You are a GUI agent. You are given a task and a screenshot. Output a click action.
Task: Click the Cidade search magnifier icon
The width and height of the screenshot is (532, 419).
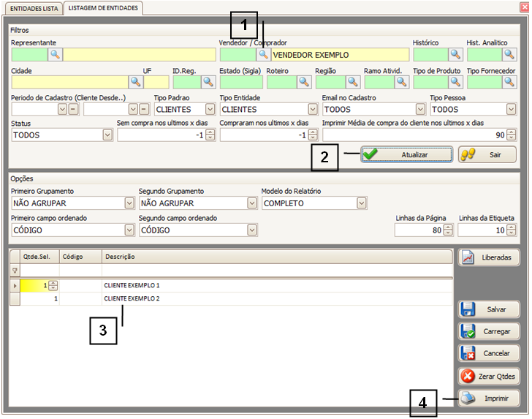tap(135, 82)
